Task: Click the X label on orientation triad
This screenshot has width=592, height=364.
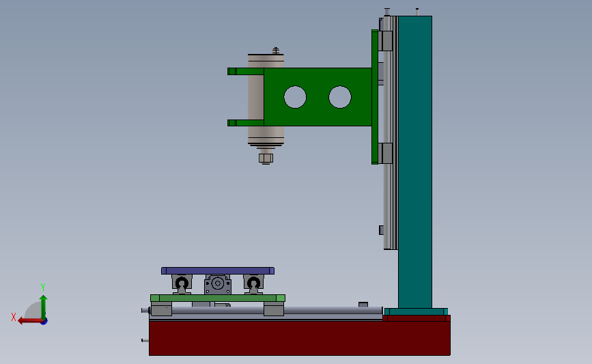Action: (x=14, y=317)
